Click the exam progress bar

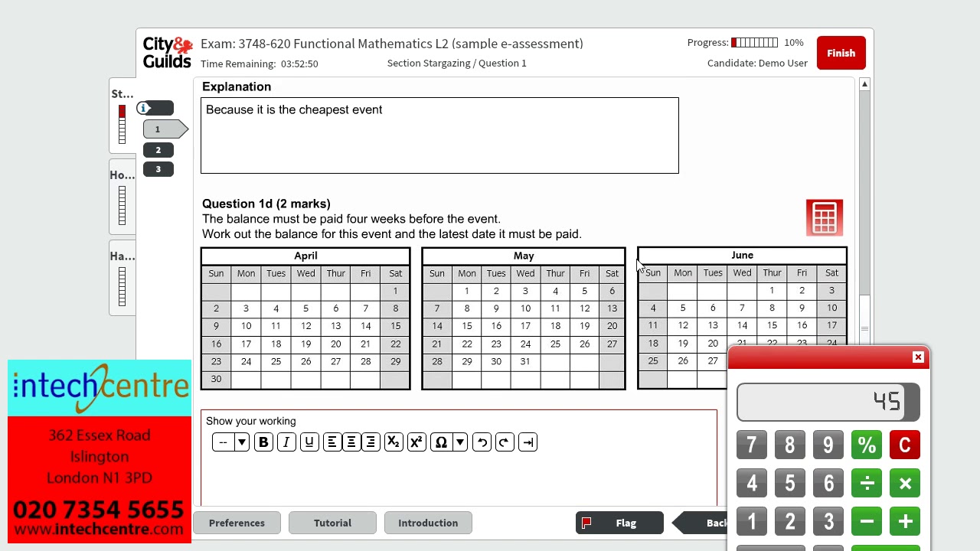pos(754,43)
